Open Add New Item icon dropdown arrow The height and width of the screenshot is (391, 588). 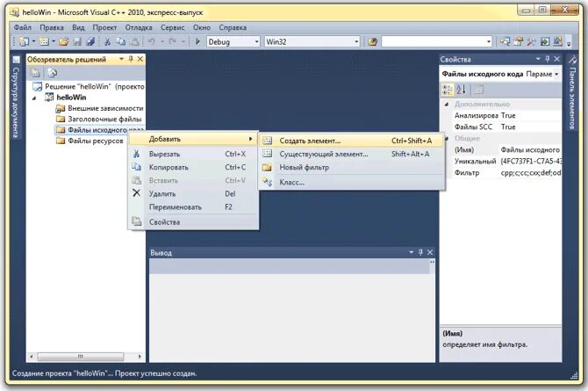[x=54, y=41]
